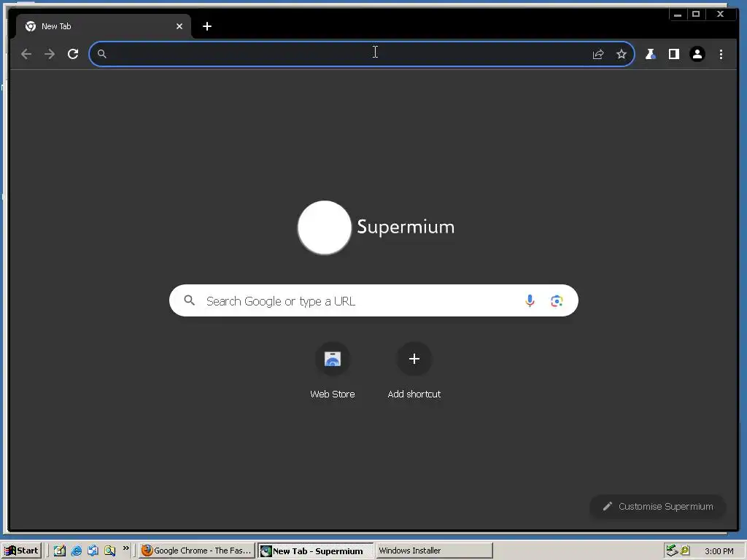The width and height of the screenshot is (747, 560).
Task: Go back using the back arrow
Action: 26,54
